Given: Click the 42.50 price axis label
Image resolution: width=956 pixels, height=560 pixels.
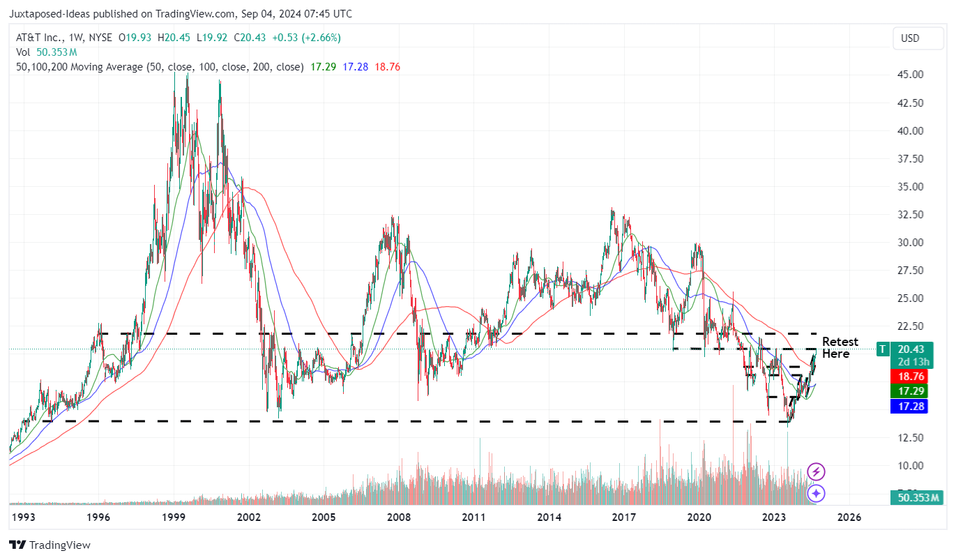Looking at the screenshot, I should coord(912,103).
